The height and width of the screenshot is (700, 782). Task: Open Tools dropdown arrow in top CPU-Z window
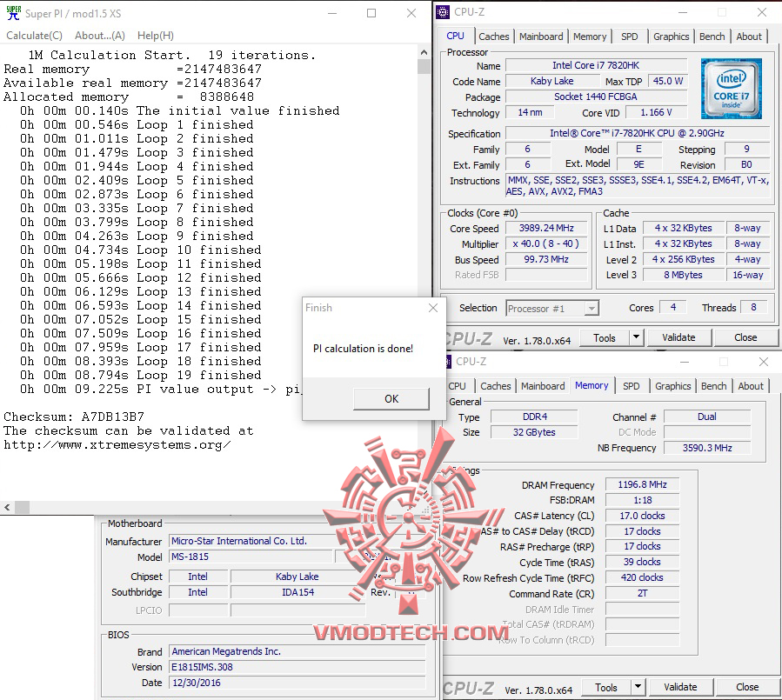[x=636, y=337]
